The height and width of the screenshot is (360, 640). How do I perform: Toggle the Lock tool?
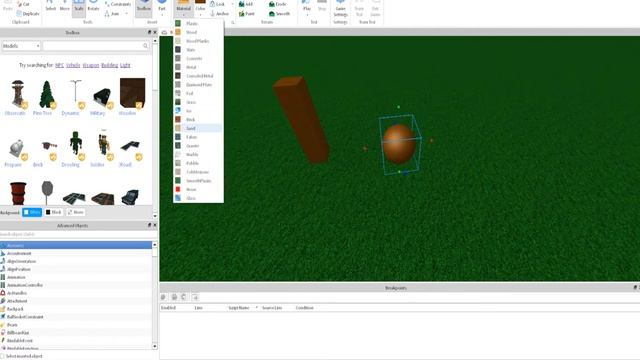coord(218,4)
